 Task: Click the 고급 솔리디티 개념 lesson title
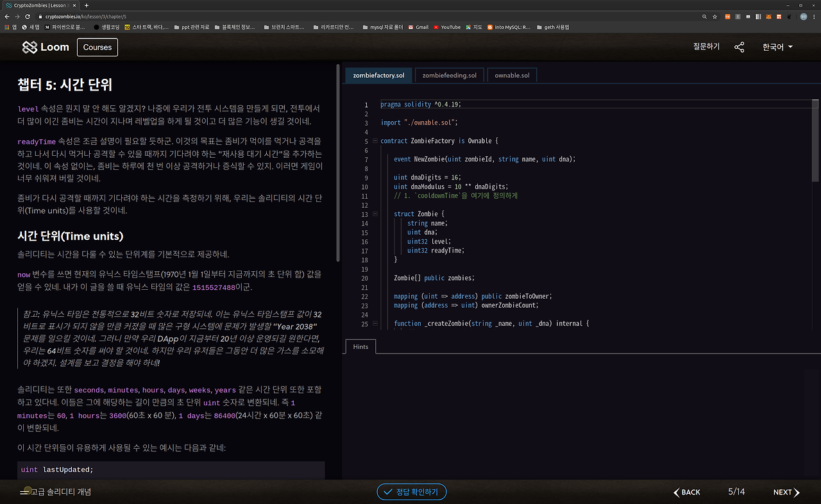(x=61, y=492)
